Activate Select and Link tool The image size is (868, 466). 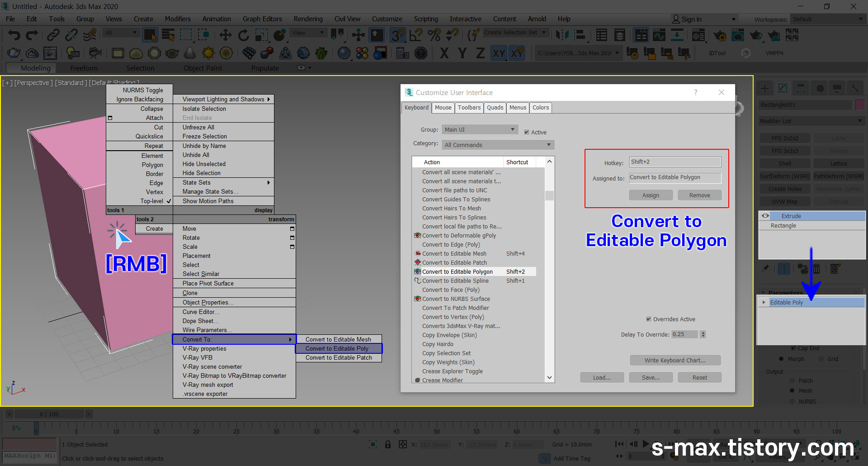tap(53, 35)
